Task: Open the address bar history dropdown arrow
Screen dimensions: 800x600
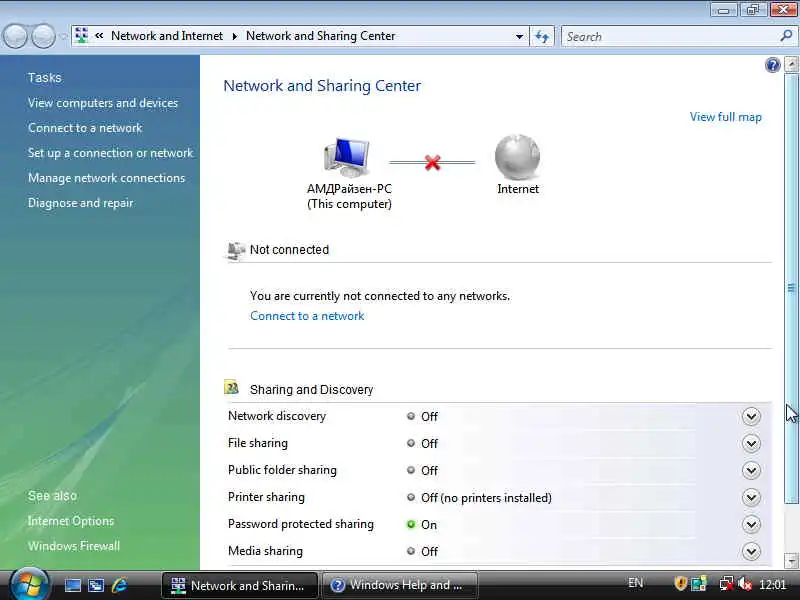Action: click(x=519, y=36)
